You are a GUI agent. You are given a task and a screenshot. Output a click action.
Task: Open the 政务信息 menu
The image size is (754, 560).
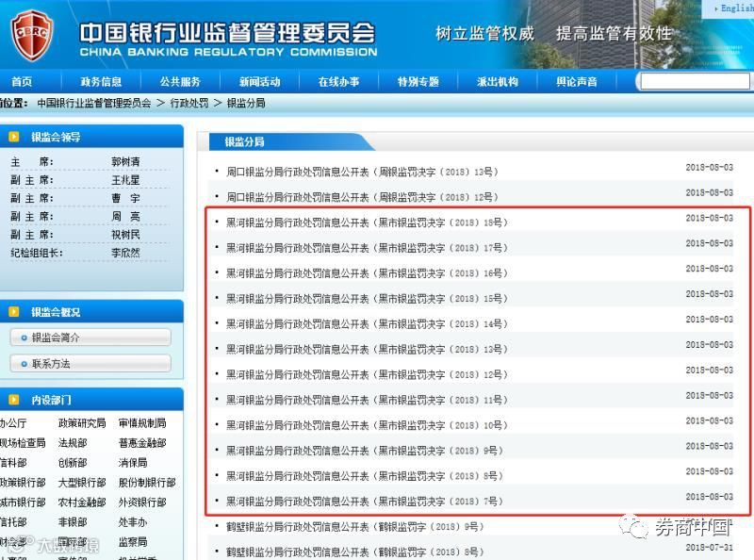pyautogui.click(x=101, y=82)
